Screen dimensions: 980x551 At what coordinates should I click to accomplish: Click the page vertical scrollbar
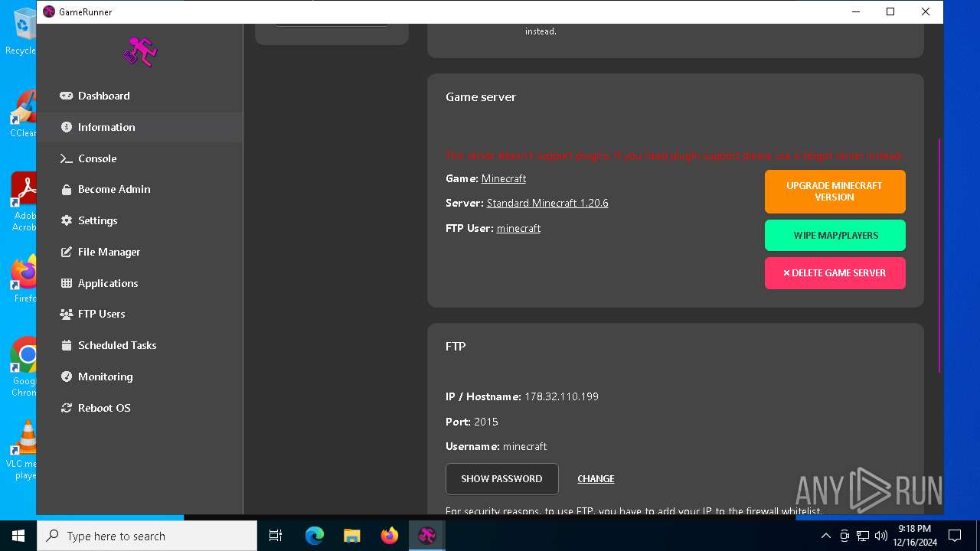coord(939,255)
